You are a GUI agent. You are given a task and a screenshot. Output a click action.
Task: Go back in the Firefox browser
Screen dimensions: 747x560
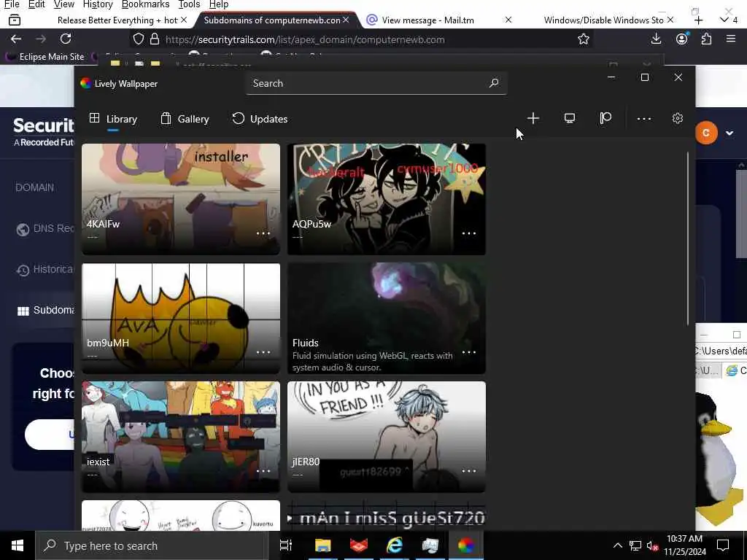click(16, 39)
